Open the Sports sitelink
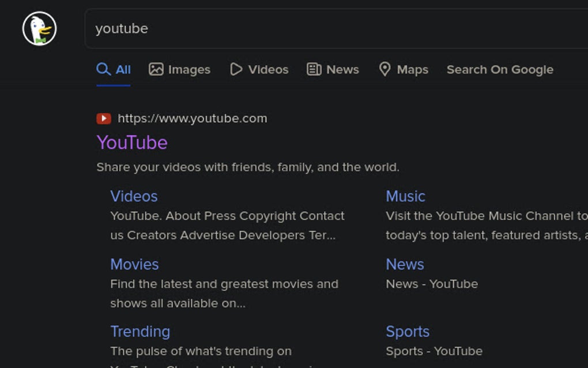Screen dimensions: 588x368 point(408,332)
